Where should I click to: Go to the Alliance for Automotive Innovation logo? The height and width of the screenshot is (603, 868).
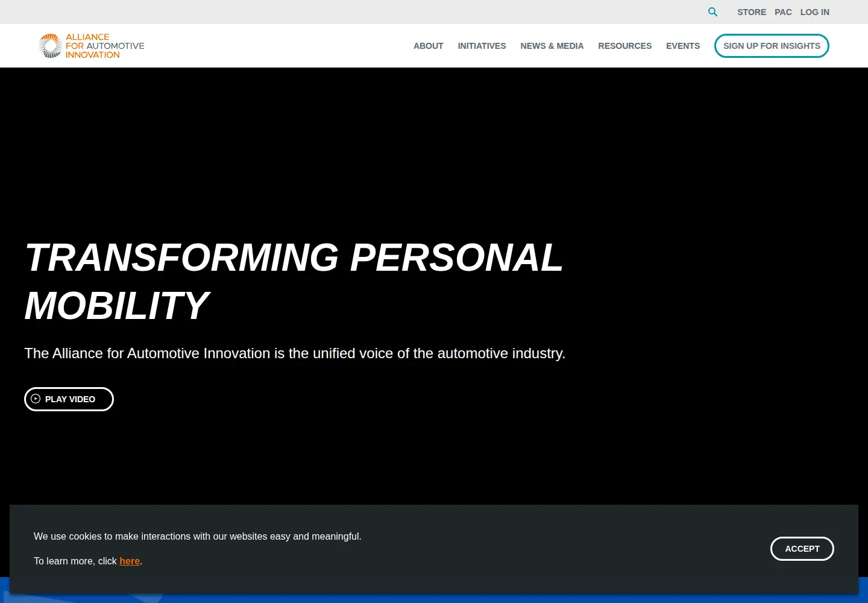click(x=92, y=46)
